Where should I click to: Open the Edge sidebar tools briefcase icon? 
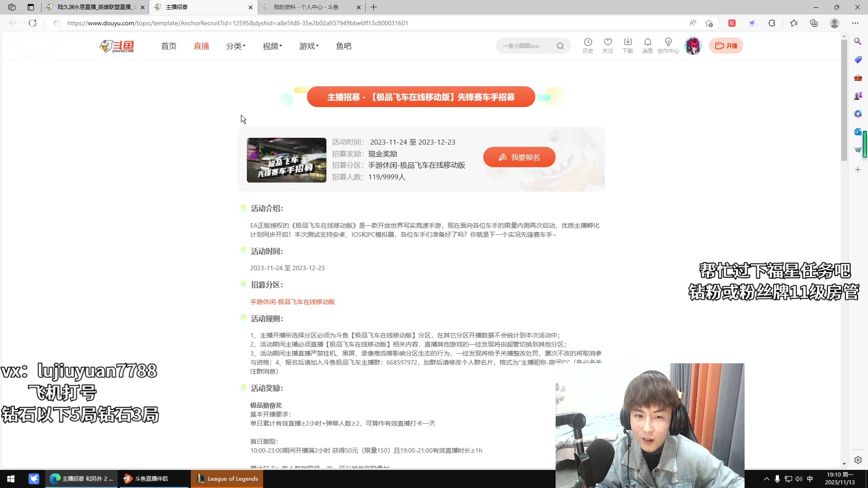point(858,78)
